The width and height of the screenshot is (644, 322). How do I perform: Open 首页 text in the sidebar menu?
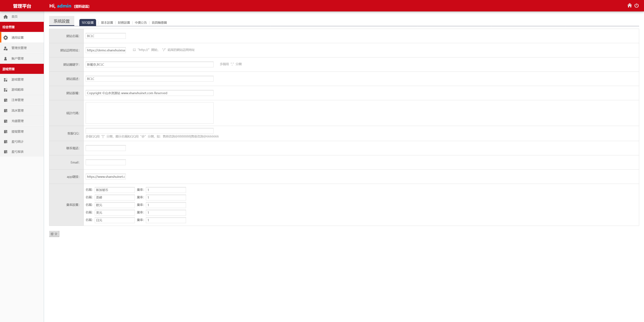[x=14, y=16]
